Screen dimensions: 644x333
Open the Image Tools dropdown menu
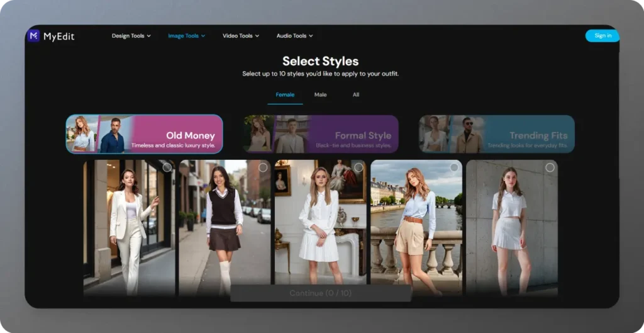point(186,36)
